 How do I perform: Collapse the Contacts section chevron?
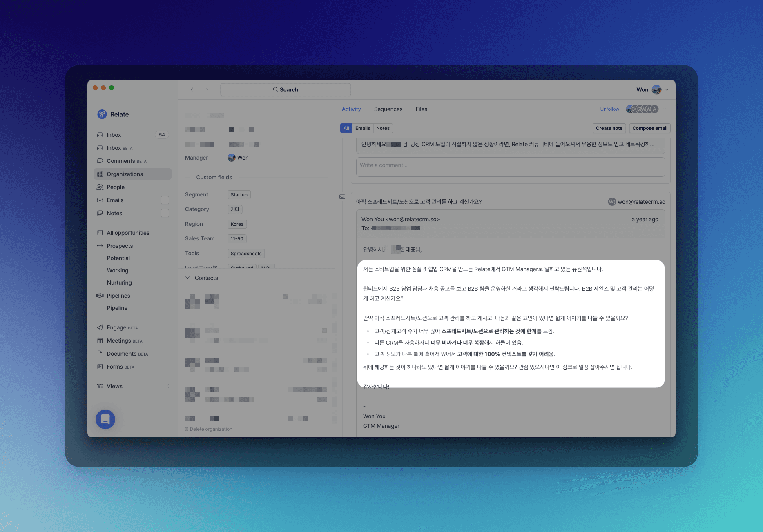click(x=187, y=278)
